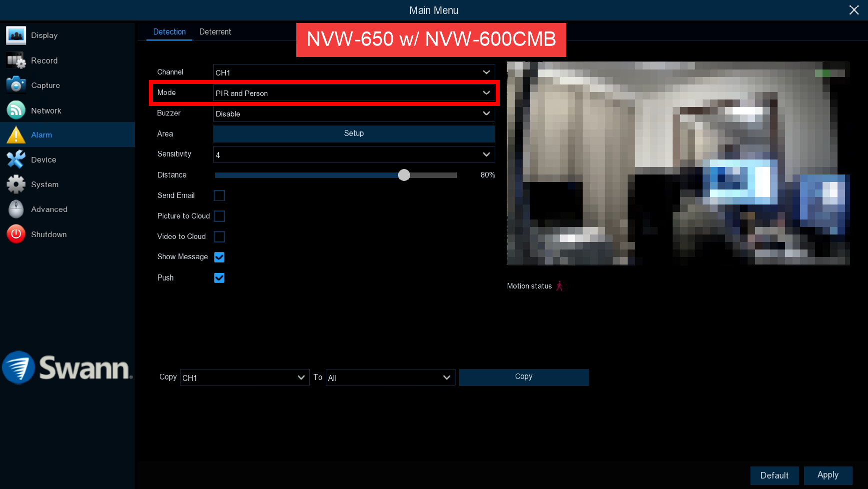Uncheck the Show Message checkbox
The width and height of the screenshot is (868, 489).
tap(219, 257)
